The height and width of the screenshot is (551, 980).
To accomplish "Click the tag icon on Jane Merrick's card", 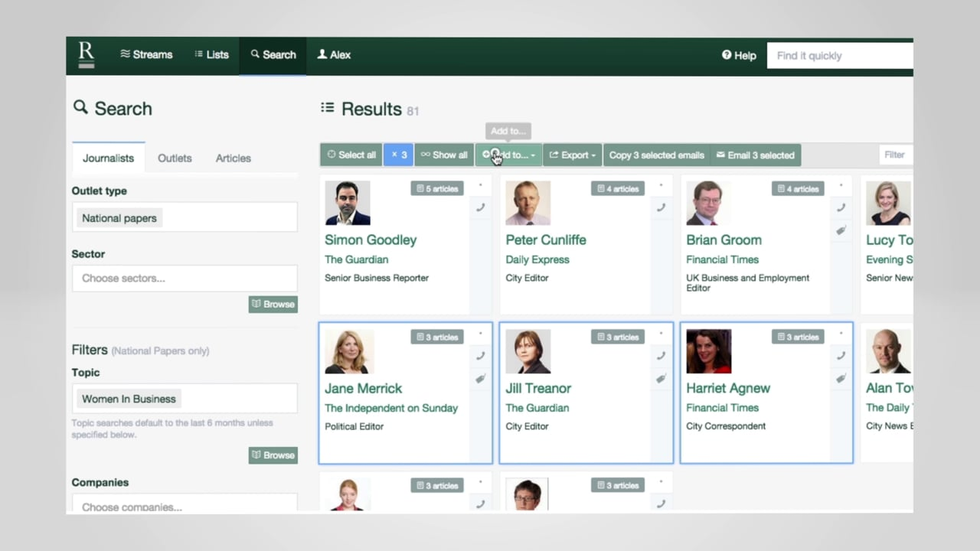I will pos(481,379).
